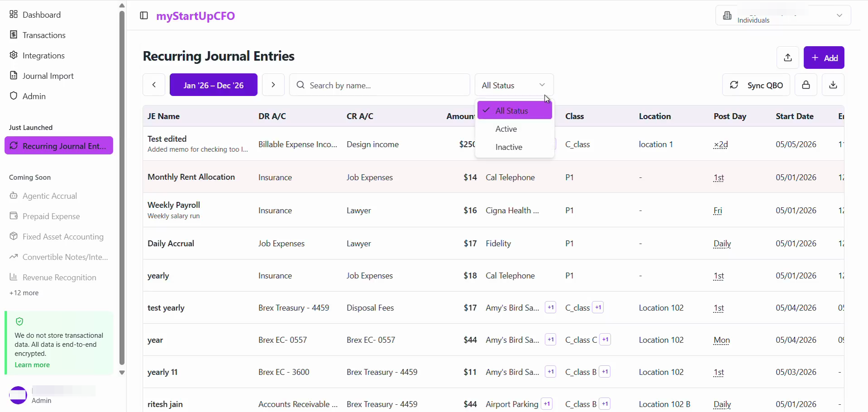This screenshot has height=412, width=868.
Task: Click the +1 class badge in yearly 11 row
Action: [x=604, y=372]
